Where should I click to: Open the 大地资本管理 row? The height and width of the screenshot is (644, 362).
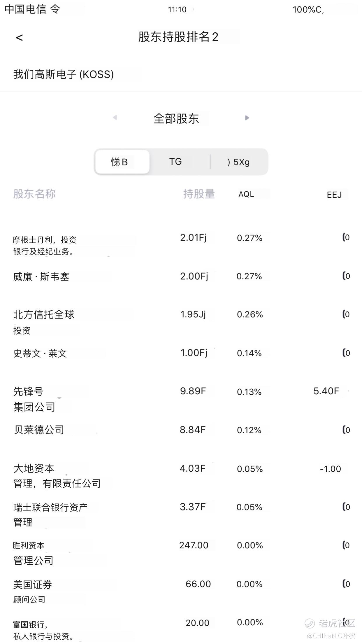click(181, 476)
